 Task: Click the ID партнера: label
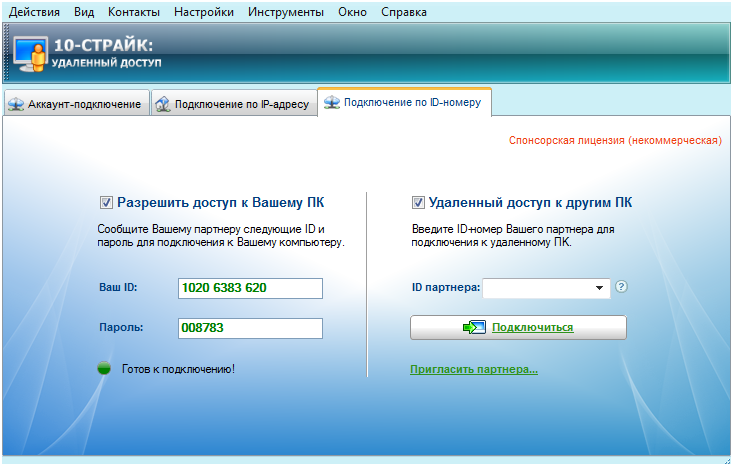tap(446, 287)
